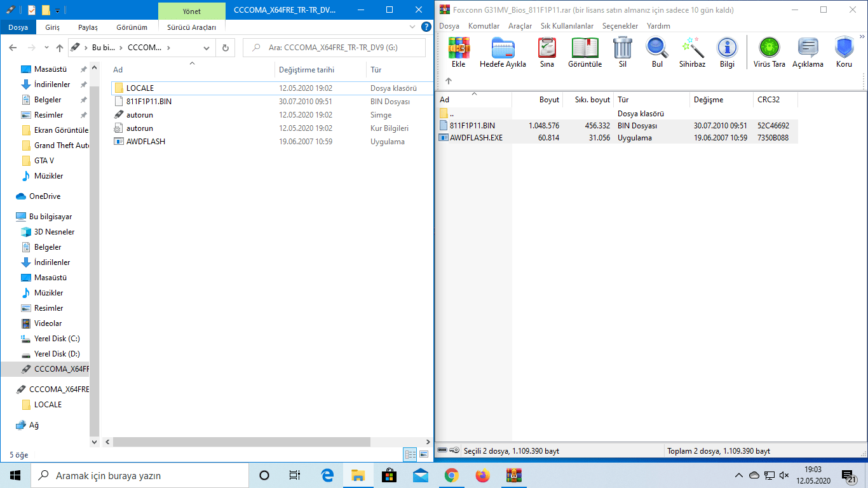Switch Explorer to details view layout

tap(410, 454)
